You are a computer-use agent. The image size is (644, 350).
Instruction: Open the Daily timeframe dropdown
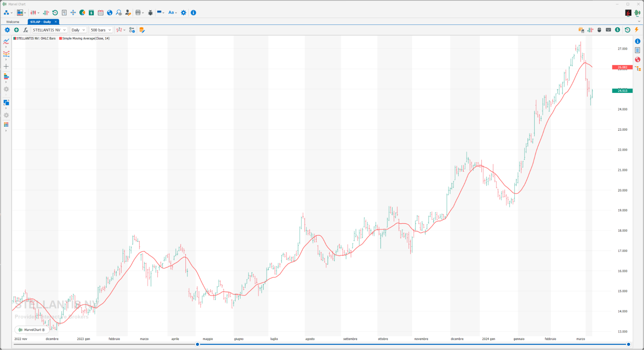coord(78,30)
